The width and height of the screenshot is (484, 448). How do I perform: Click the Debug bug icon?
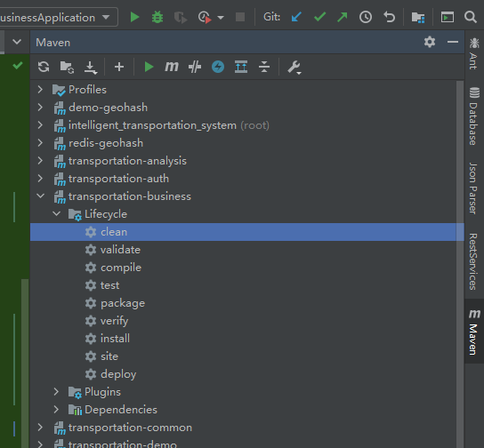(x=157, y=17)
